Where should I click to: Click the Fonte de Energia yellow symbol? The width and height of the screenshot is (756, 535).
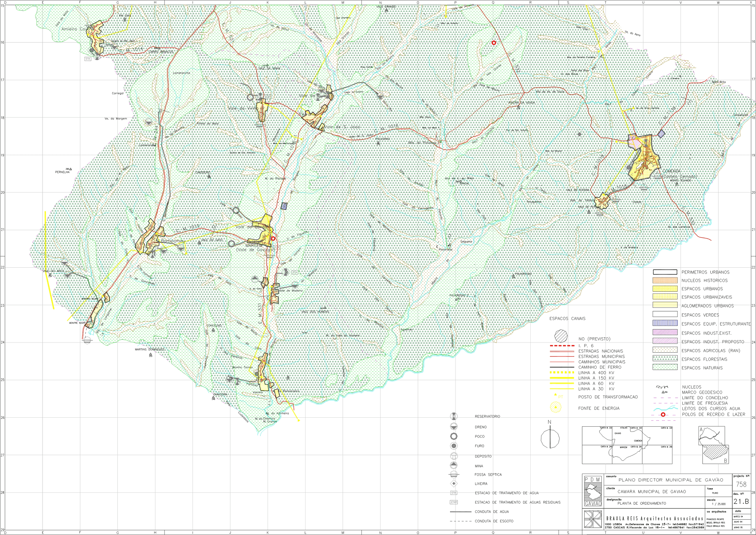coord(556,407)
